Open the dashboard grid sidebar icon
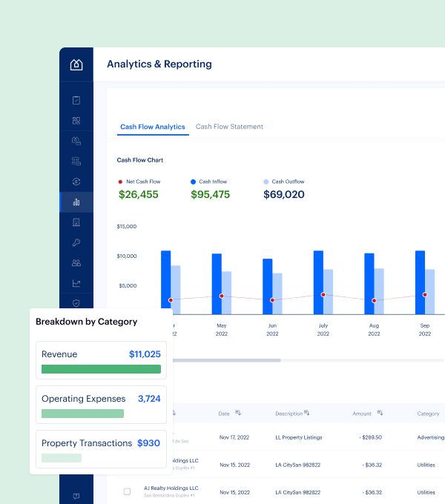Image resolution: width=445 pixels, height=504 pixels. click(x=76, y=121)
